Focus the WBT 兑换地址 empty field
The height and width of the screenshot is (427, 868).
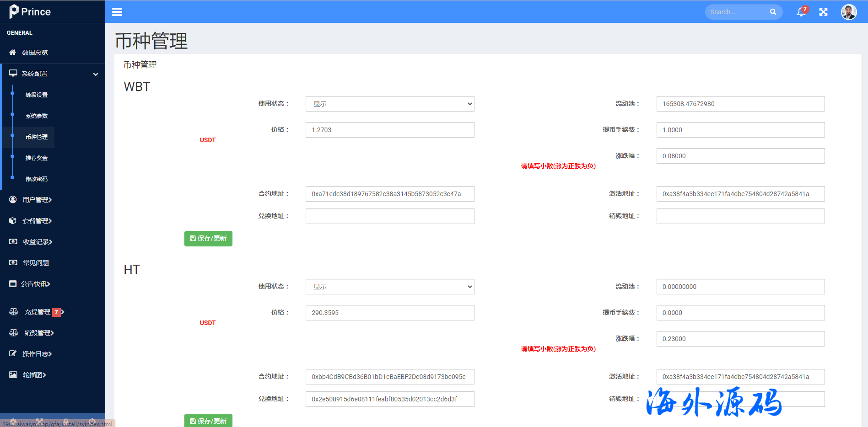coord(389,216)
